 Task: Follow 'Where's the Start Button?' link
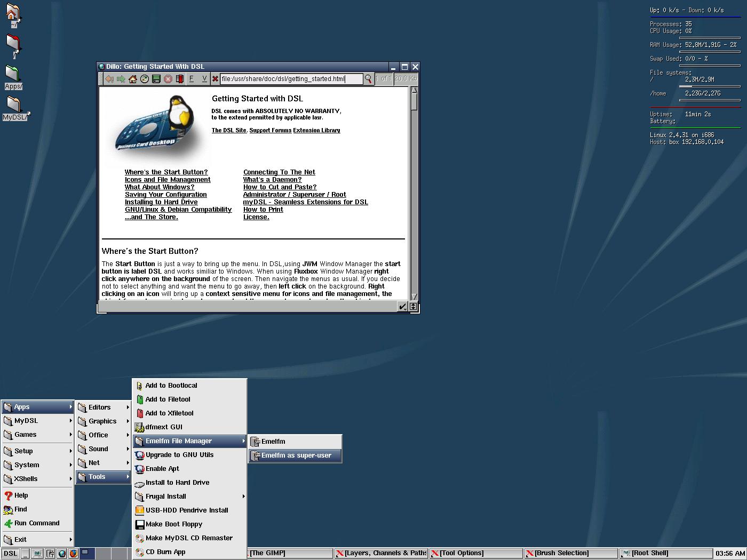click(x=166, y=172)
